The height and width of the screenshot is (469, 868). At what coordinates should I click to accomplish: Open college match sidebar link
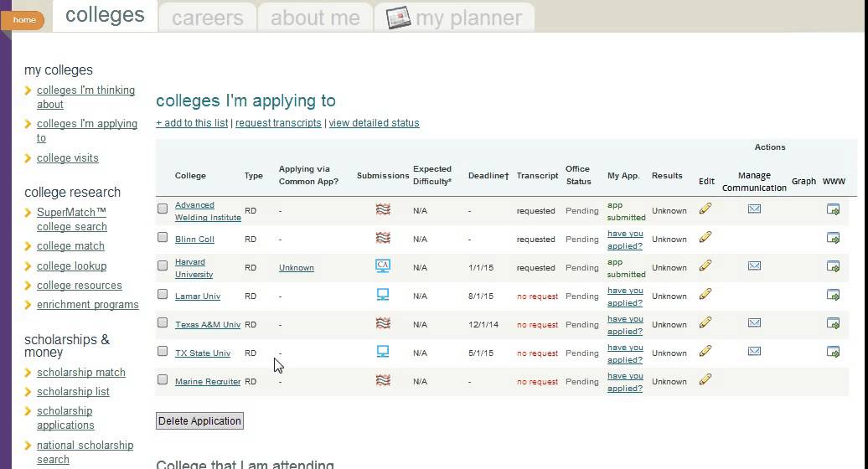click(70, 245)
